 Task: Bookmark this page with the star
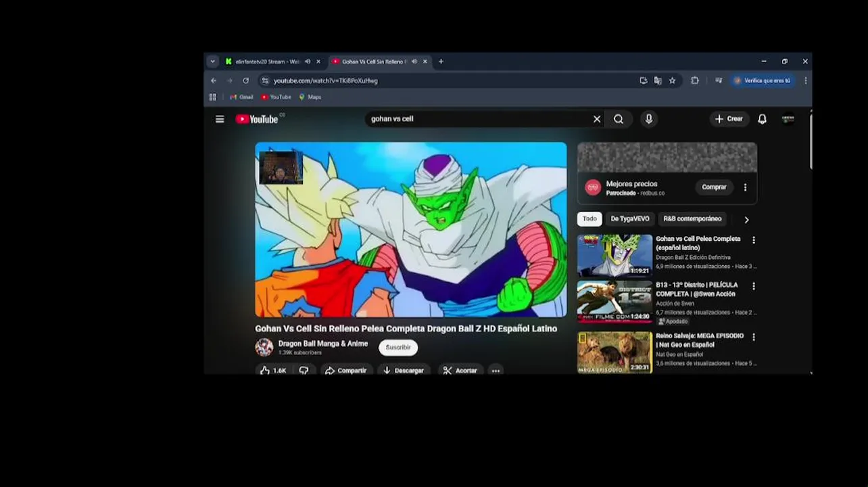[x=672, y=80]
